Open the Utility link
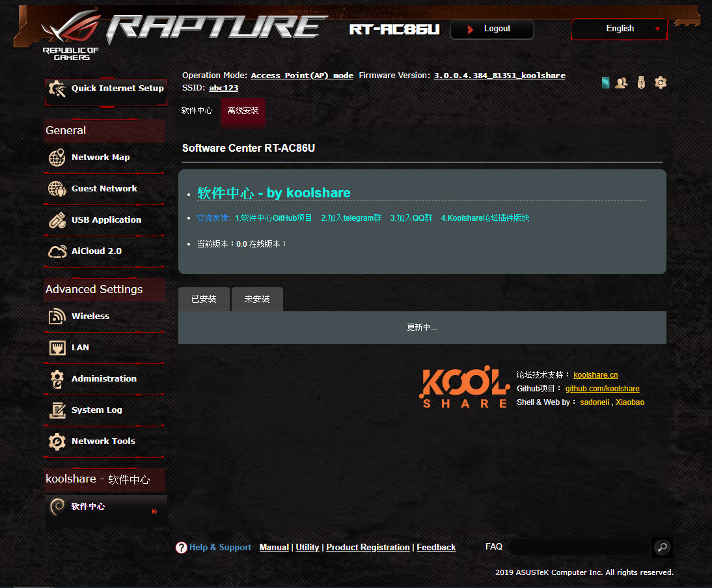Screen dimensions: 712x588 tap(307, 548)
